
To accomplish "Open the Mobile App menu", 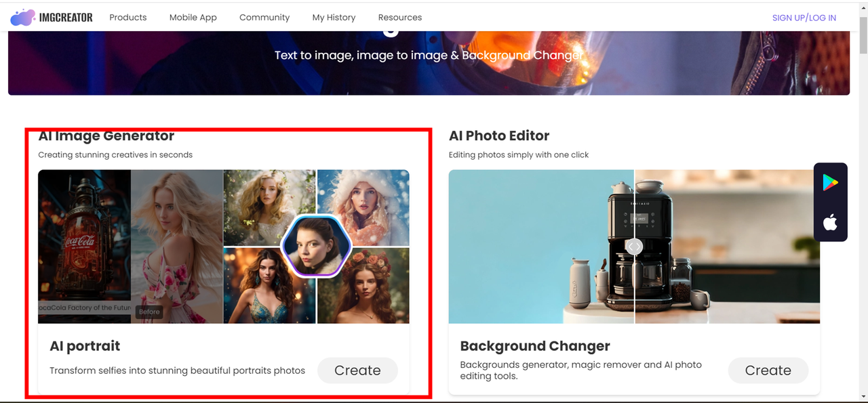I will 193,18.
